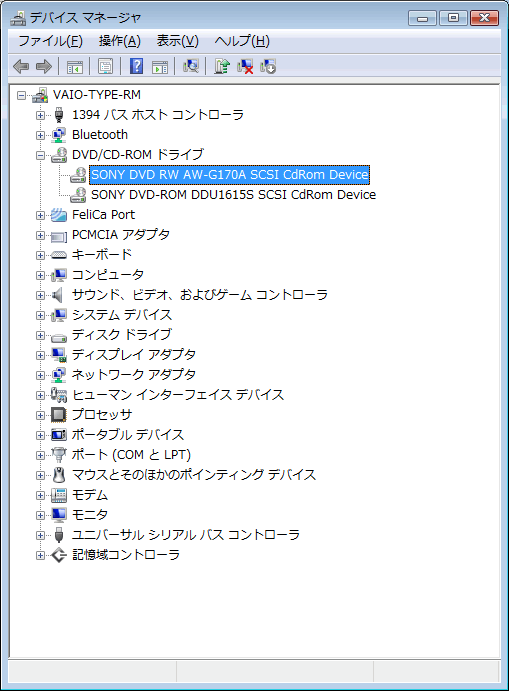Click the Forward arrow toolbar icon
Image resolution: width=509 pixels, height=691 pixels.
[44, 67]
